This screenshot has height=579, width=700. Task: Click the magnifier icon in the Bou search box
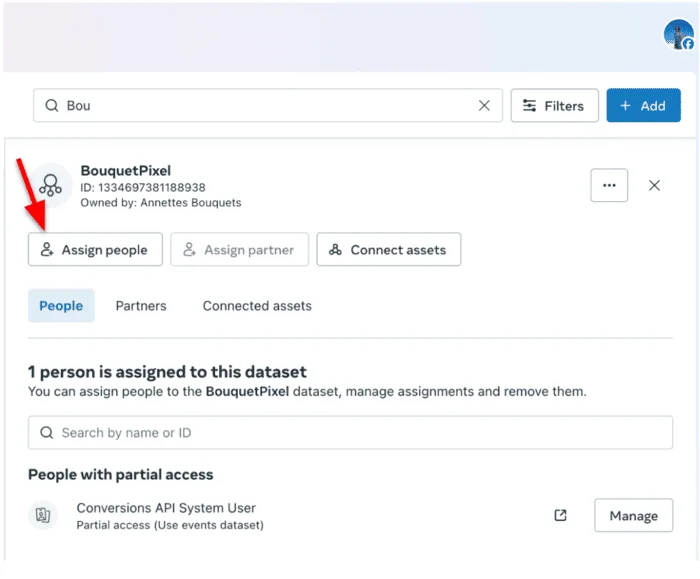(x=52, y=105)
